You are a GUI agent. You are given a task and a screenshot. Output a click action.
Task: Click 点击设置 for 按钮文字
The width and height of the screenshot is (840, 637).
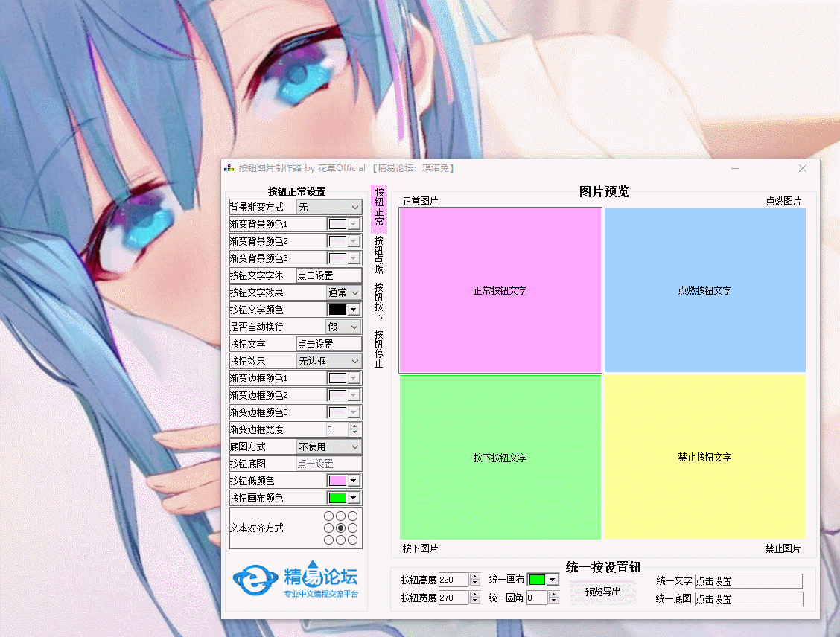(x=329, y=345)
